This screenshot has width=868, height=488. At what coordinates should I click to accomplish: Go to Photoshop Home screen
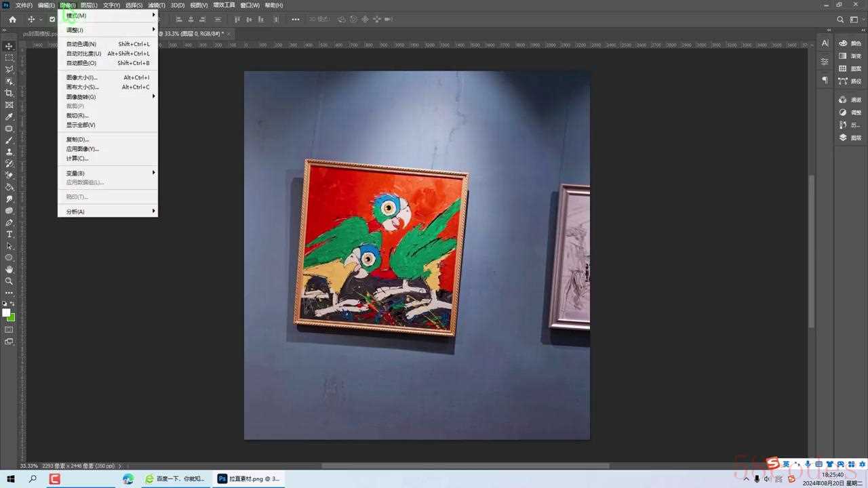pos(12,20)
